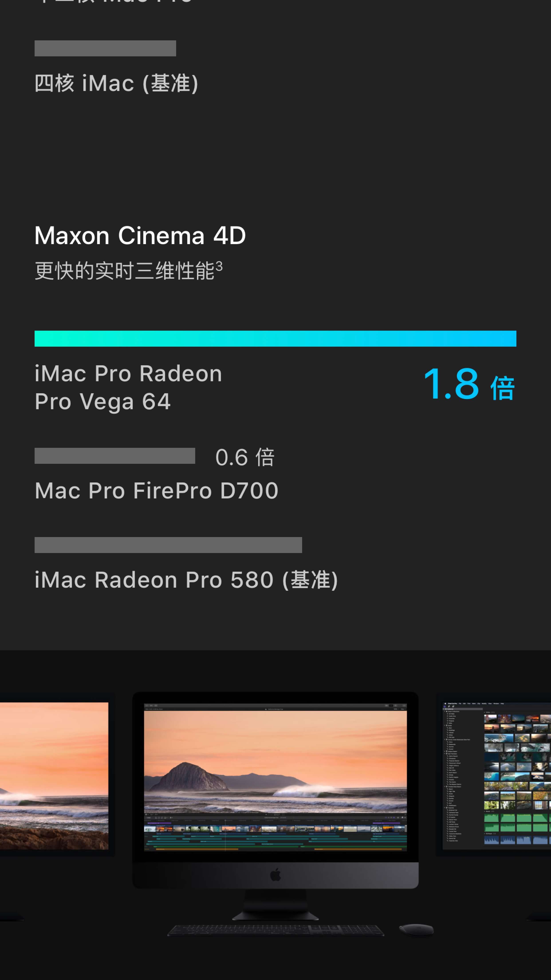Select the 四核 iMac (基准) label
Screen dimensions: 551x980
pos(116,83)
